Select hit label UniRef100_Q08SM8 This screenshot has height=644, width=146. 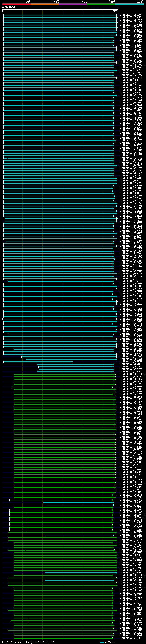(131, 387)
